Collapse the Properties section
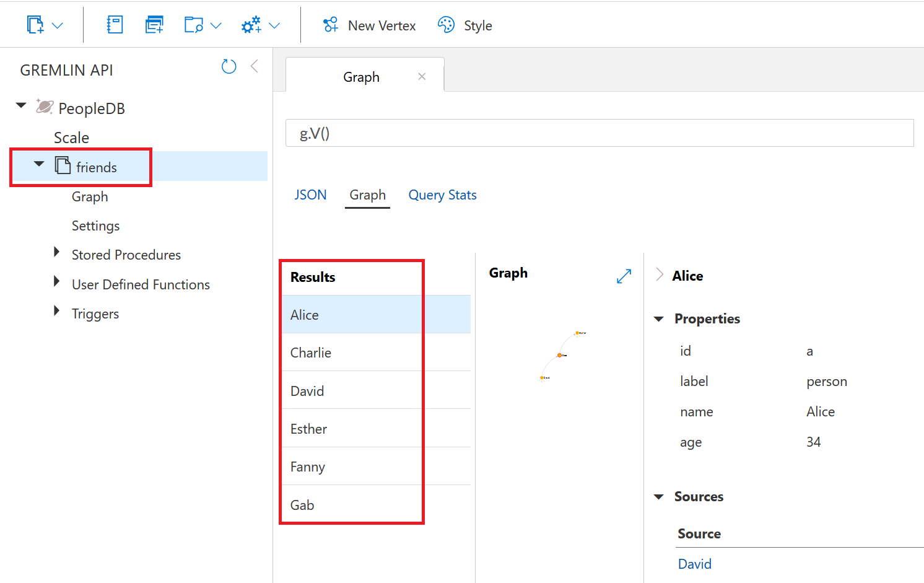 (x=659, y=319)
